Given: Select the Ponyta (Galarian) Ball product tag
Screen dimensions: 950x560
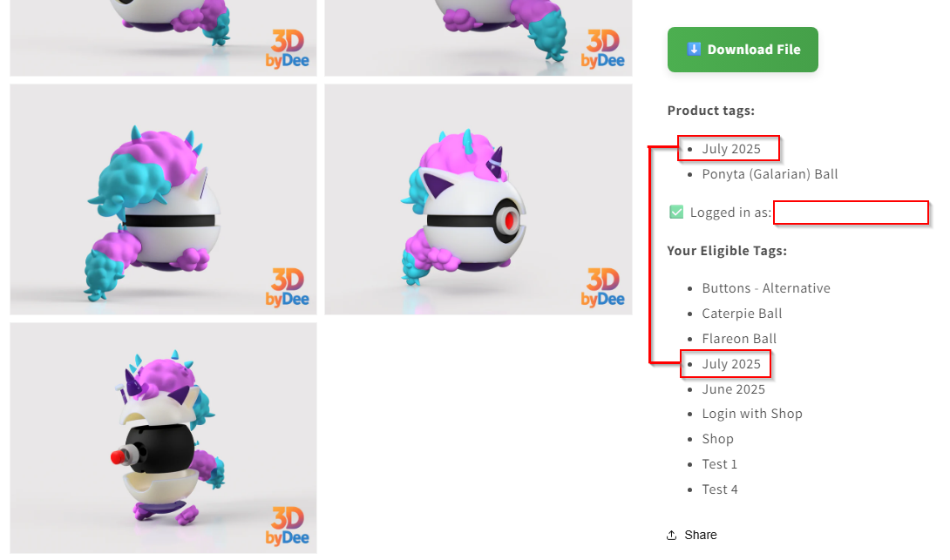Looking at the screenshot, I should tap(770, 174).
